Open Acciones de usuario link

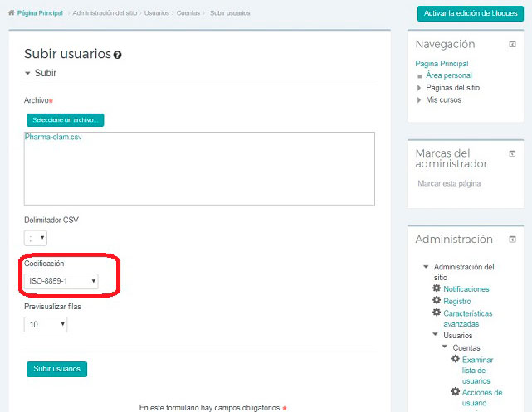coord(481,397)
